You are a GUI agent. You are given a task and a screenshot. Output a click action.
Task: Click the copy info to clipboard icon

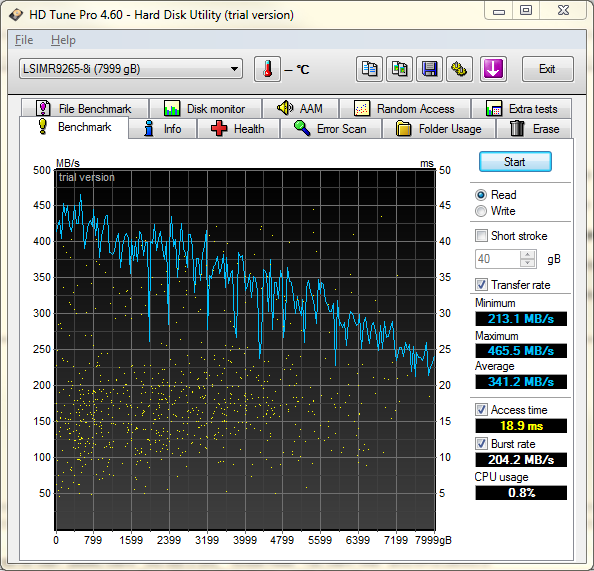click(x=369, y=69)
